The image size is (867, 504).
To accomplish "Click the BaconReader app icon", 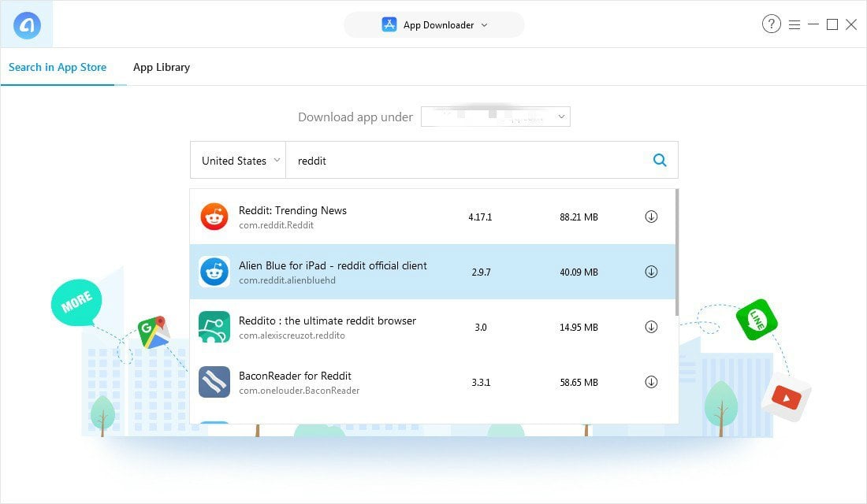I will [x=214, y=382].
